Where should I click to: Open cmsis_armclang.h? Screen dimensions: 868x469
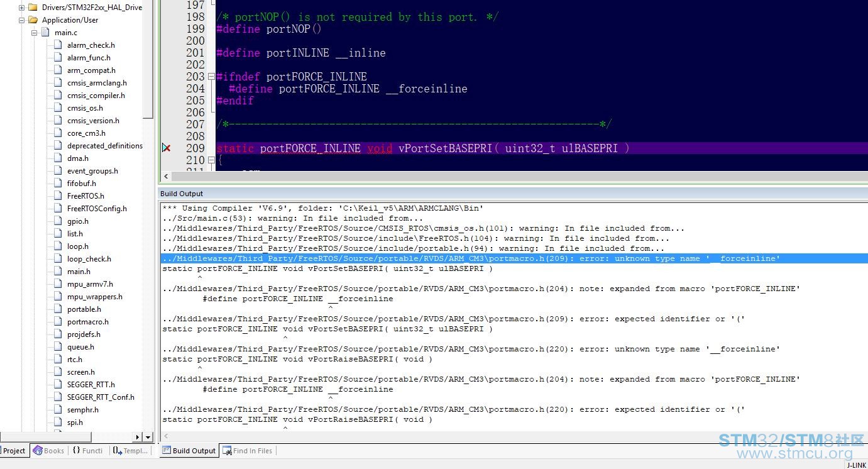click(x=97, y=83)
